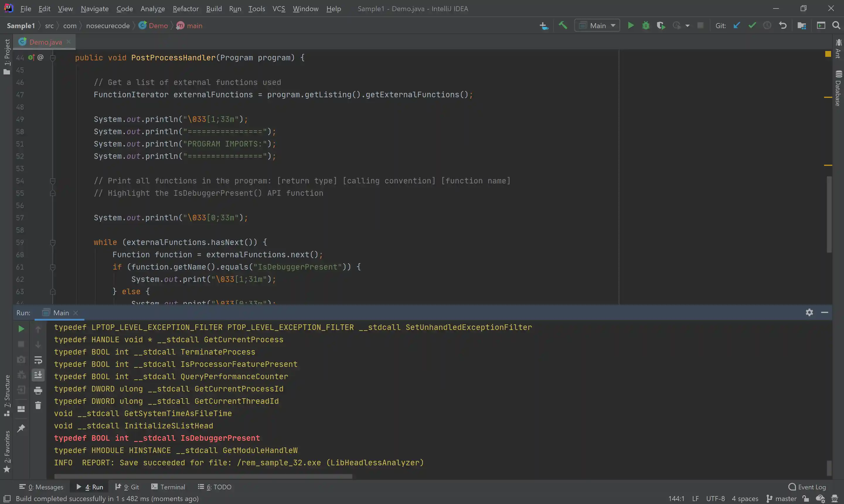844x504 pixels.
Task: Click the Git update project arrow
Action: point(736,25)
